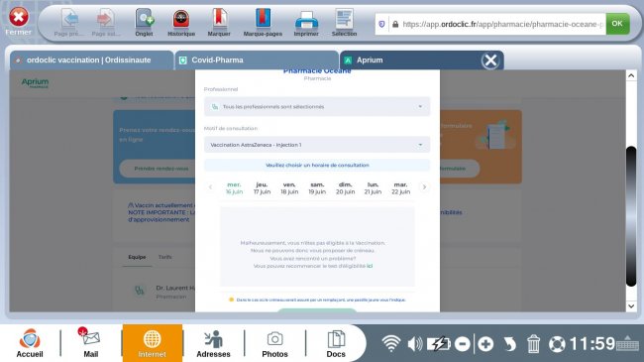Click the padlock icon in address bar

[x=395, y=24]
